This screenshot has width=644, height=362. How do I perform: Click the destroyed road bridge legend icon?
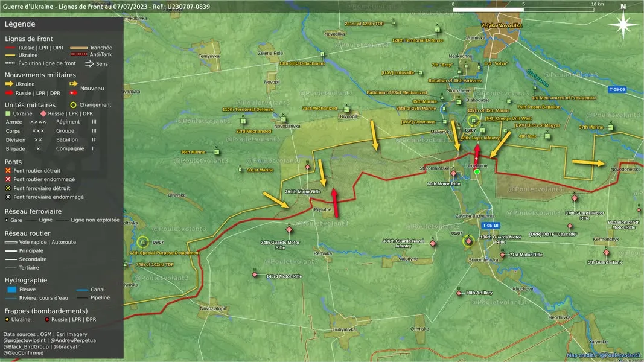[x=8, y=171]
